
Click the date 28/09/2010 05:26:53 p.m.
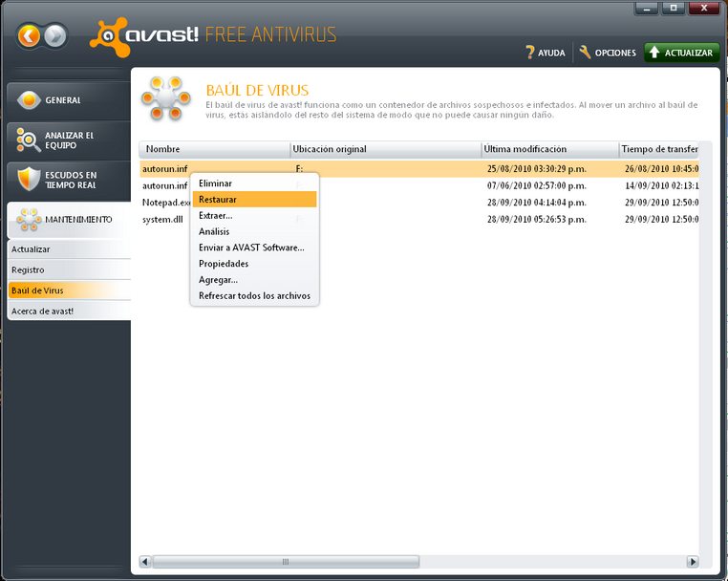pyautogui.click(x=537, y=219)
